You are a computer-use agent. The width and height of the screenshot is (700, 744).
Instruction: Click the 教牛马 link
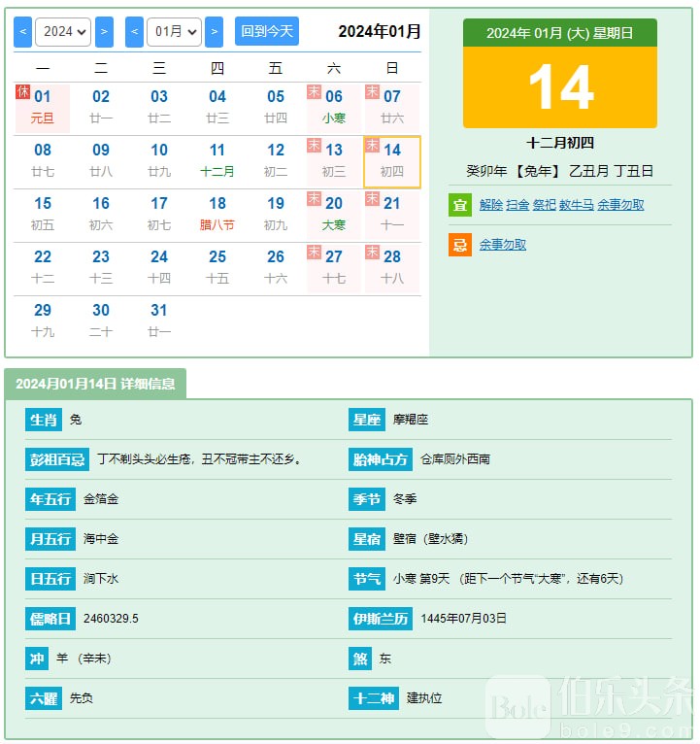point(576,205)
